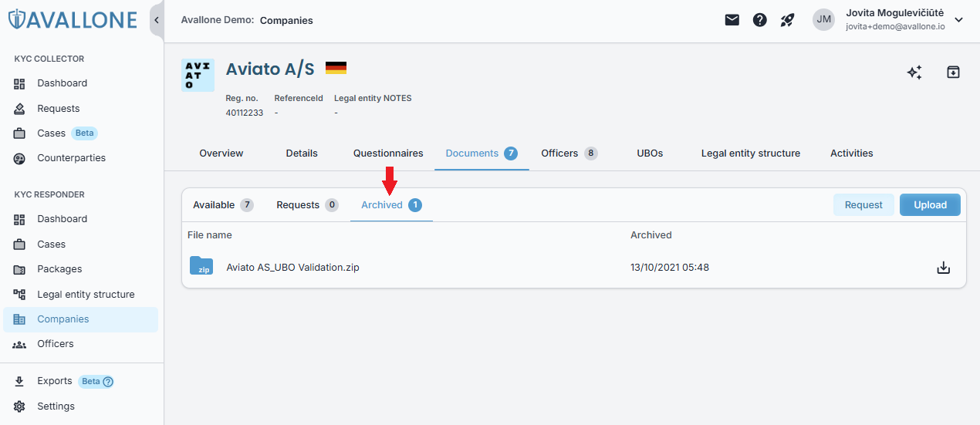Click the Requests stamp icon

20,109
